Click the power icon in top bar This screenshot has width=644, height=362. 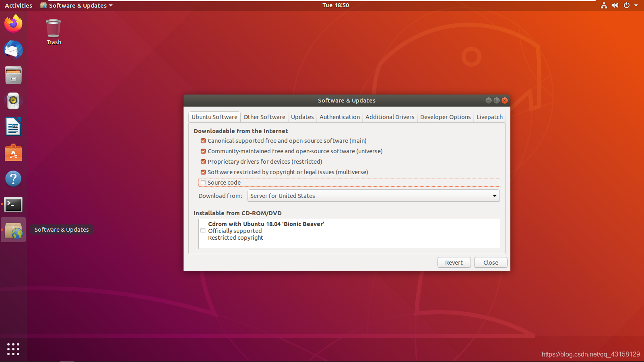pyautogui.click(x=626, y=5)
